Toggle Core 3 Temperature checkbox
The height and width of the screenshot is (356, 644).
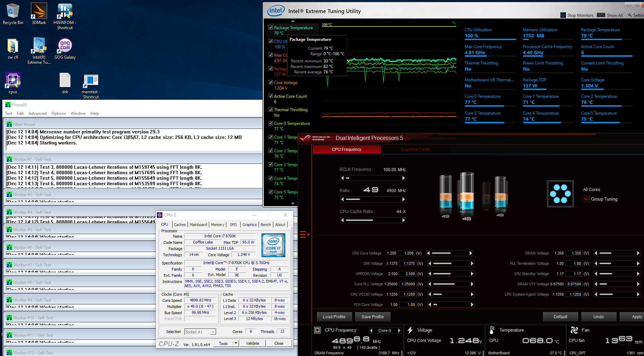(271, 164)
